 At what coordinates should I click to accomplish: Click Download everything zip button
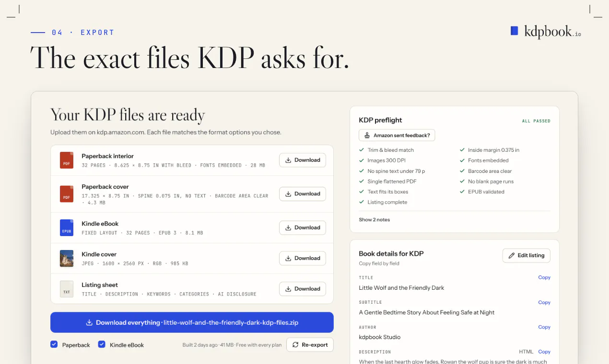pos(192,322)
